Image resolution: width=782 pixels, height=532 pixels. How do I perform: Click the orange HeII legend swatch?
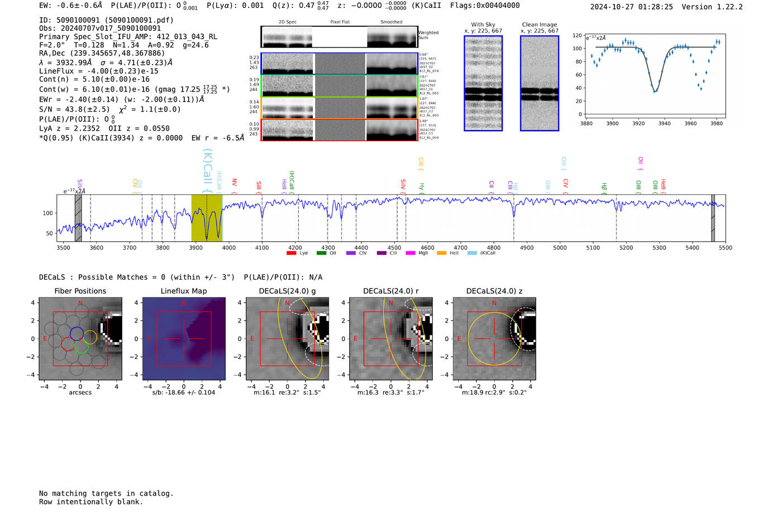coord(442,253)
